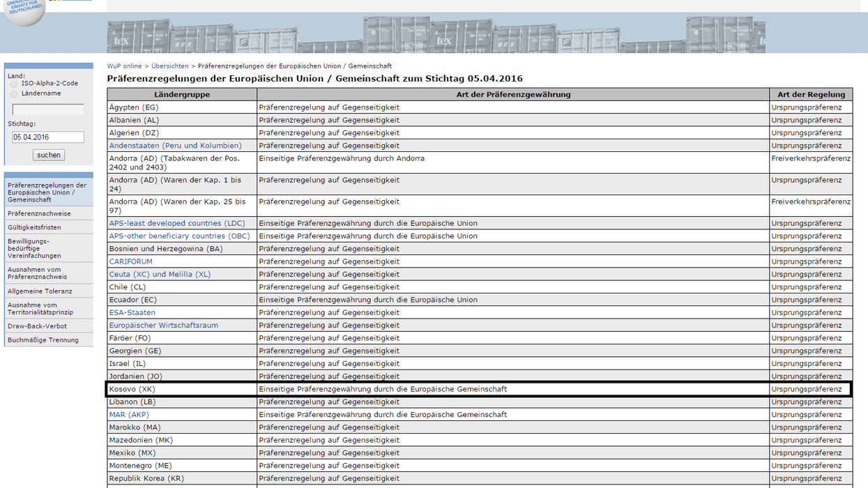Click the Land text input field
Screen dimensions: 868x488
pyautogui.click(x=48, y=109)
